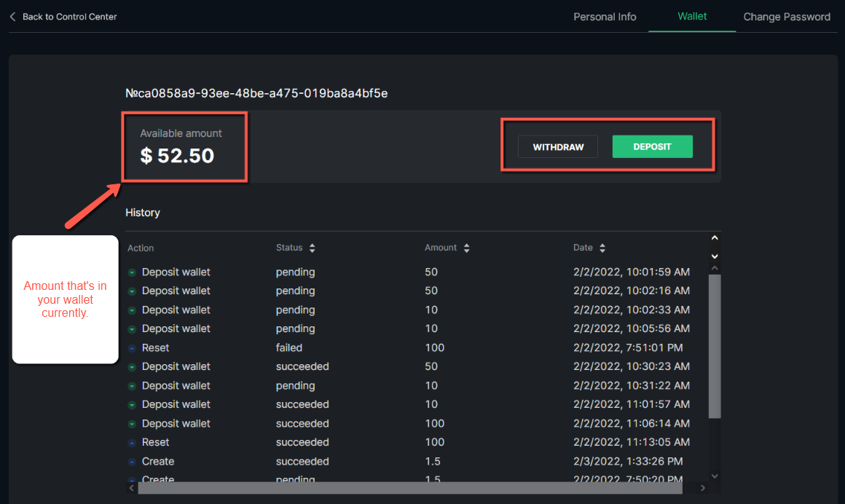The image size is (845, 504).
Task: Sort history by Status column
Action: click(x=312, y=248)
